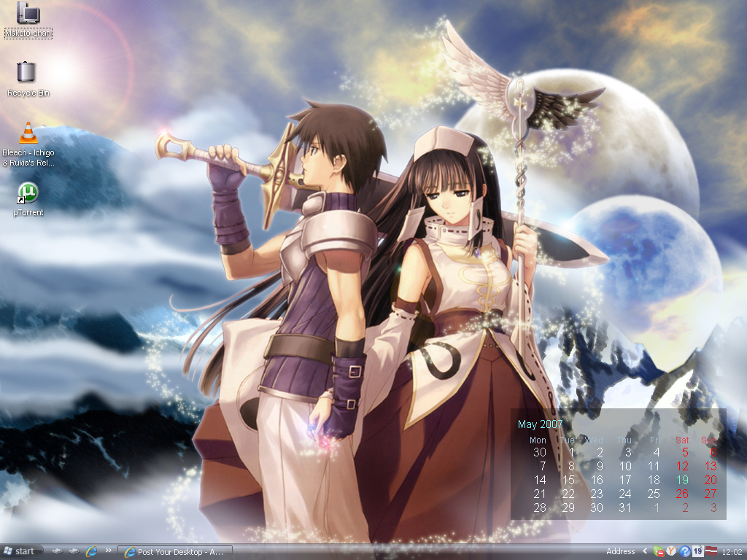Launch the µTorrent shortcut
The height and width of the screenshot is (560, 747).
click(x=28, y=200)
